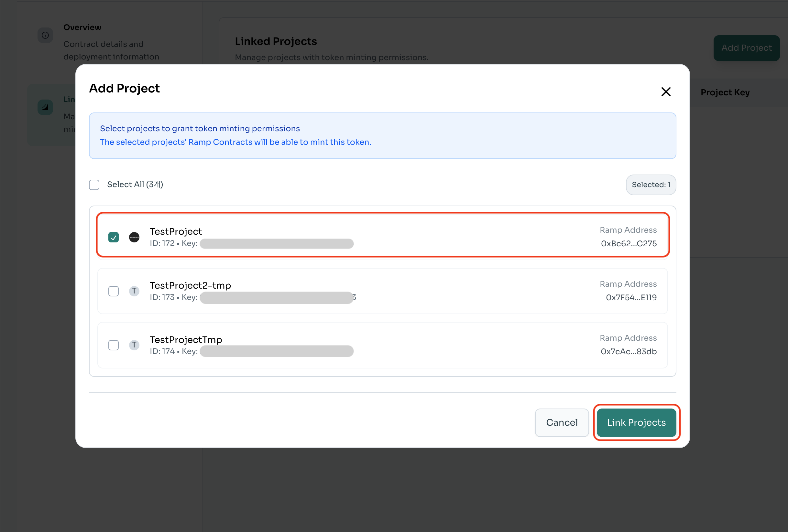The width and height of the screenshot is (788, 532).
Task: Click the TestProject2-tmp T avatar icon
Action: [134, 291]
